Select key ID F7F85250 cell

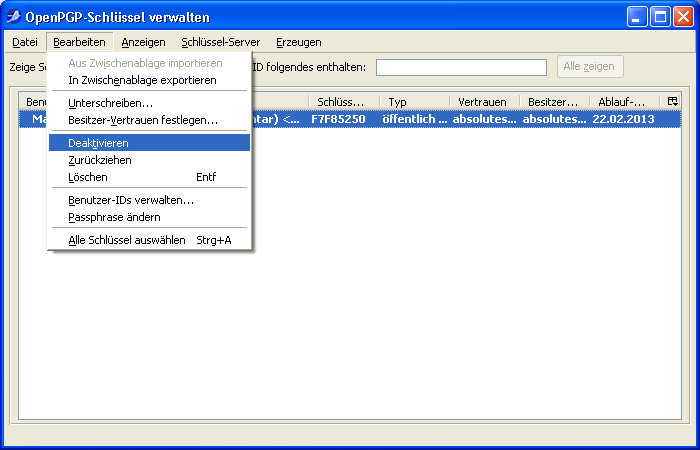point(338,119)
